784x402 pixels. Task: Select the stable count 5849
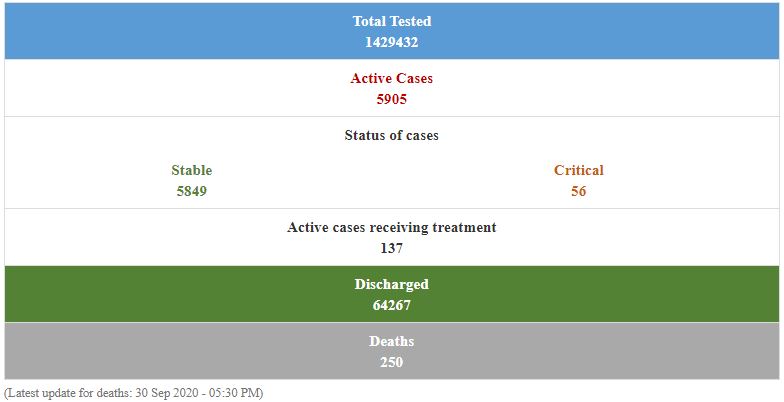pyautogui.click(x=191, y=191)
